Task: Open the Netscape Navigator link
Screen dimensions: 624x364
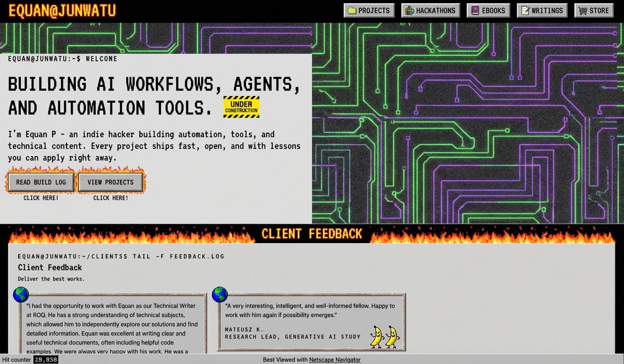Action: 335,359
